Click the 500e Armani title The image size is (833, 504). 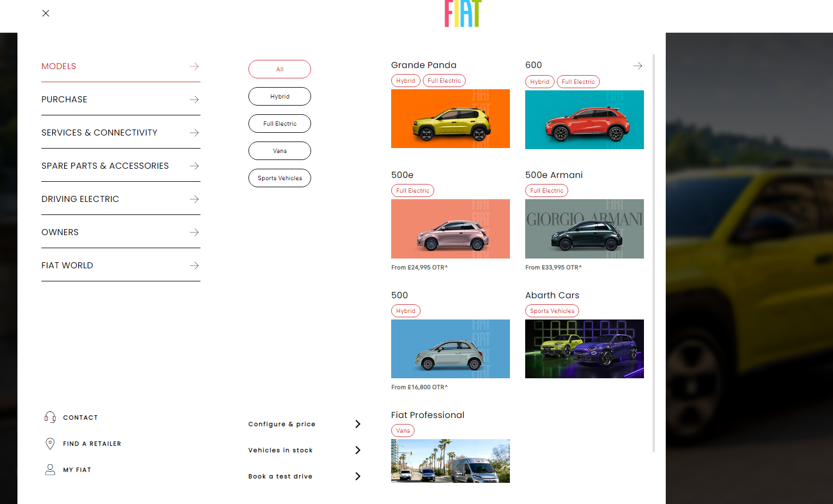pyautogui.click(x=554, y=175)
